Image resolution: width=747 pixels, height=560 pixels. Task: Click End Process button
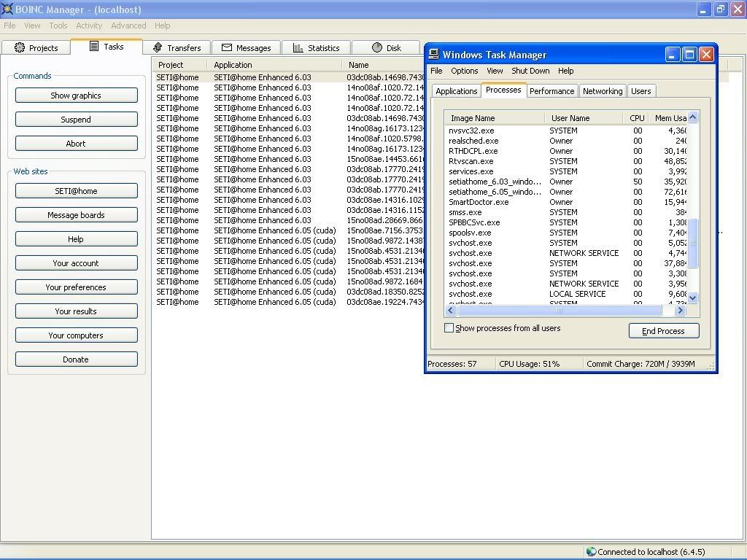click(664, 331)
